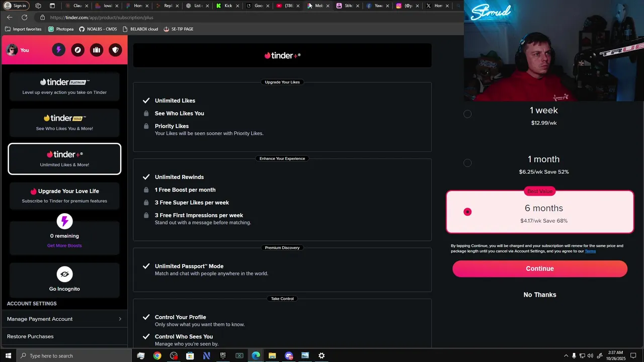
Task: Open the Safety shield icon
Action: [115, 50]
